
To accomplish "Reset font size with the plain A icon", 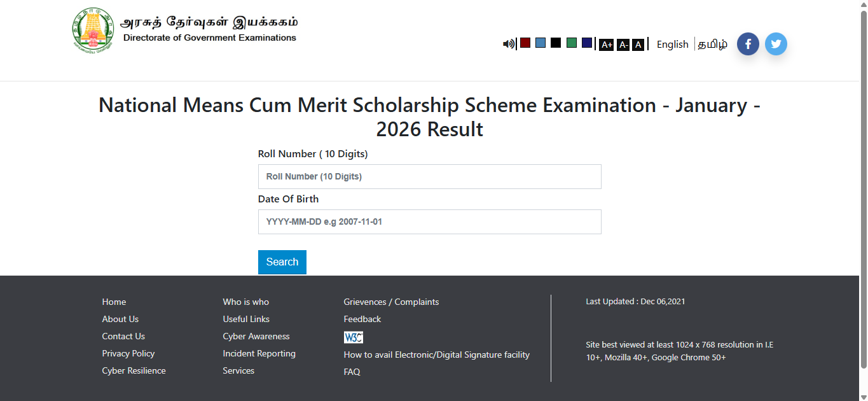I will (x=638, y=45).
